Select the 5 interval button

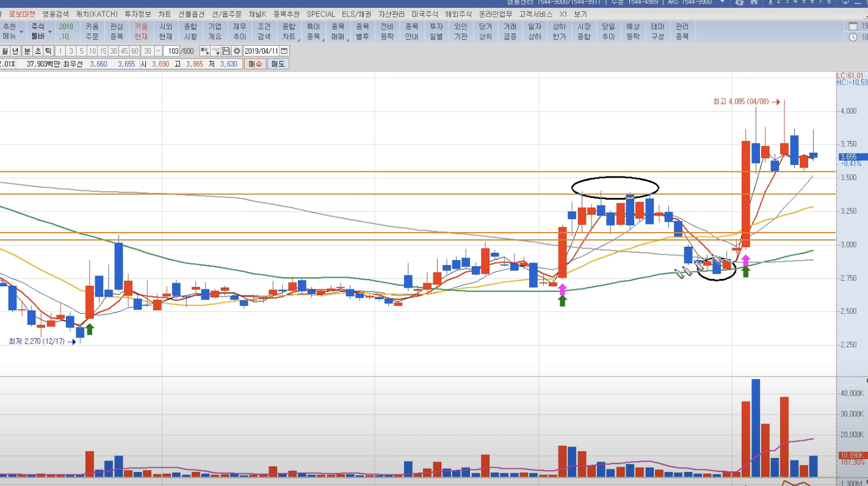coord(81,51)
